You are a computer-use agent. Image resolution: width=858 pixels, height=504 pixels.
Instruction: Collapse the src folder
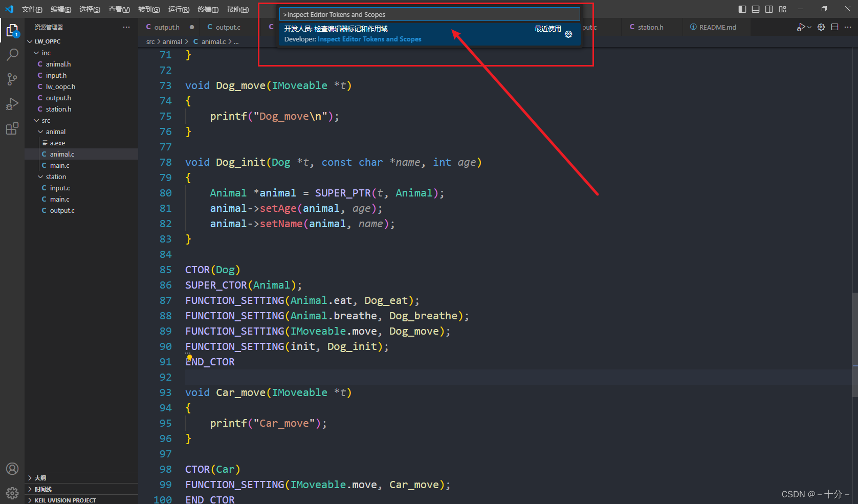[x=82, y=120]
